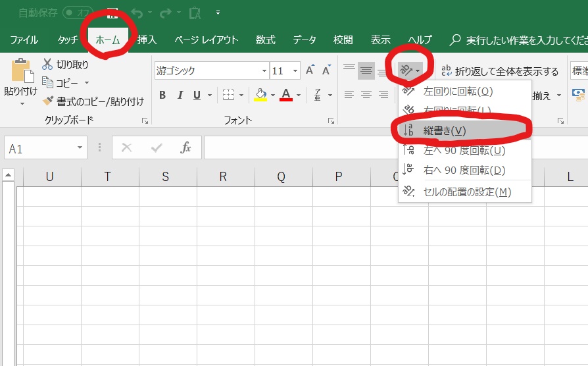Click the center align icon
The height and width of the screenshot is (366, 588).
click(366, 95)
